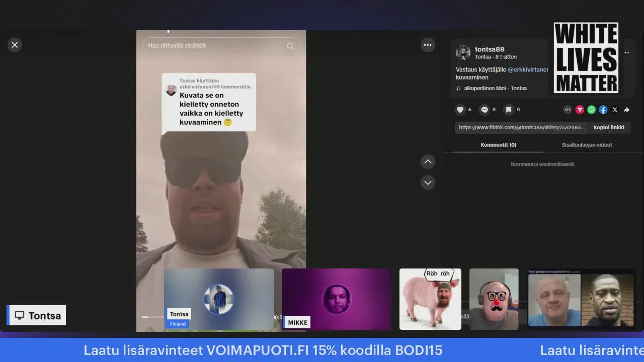Share to WhatsApp

coord(592,110)
